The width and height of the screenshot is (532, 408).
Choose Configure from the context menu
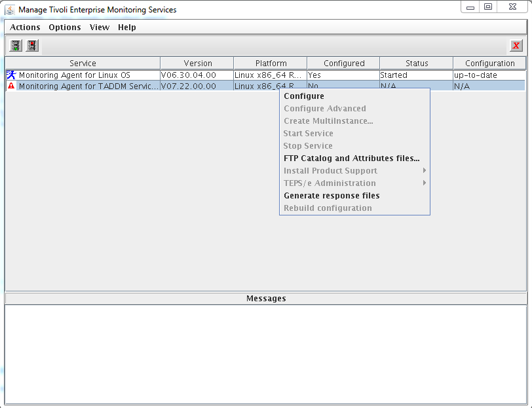point(354,96)
